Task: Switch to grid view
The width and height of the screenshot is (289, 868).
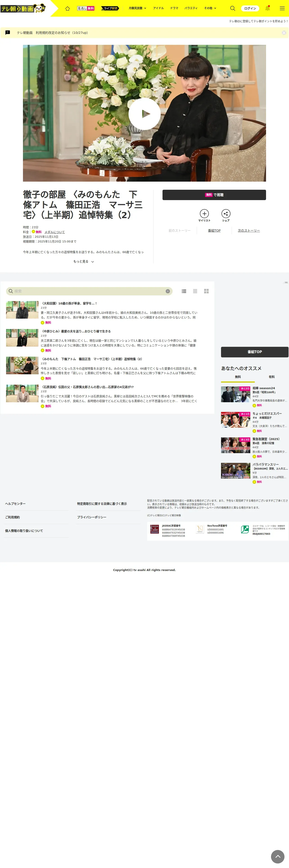Action: (x=207, y=291)
